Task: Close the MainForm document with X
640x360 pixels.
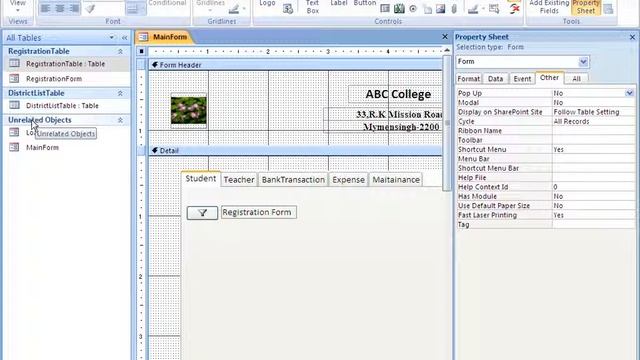Action: click(x=445, y=37)
